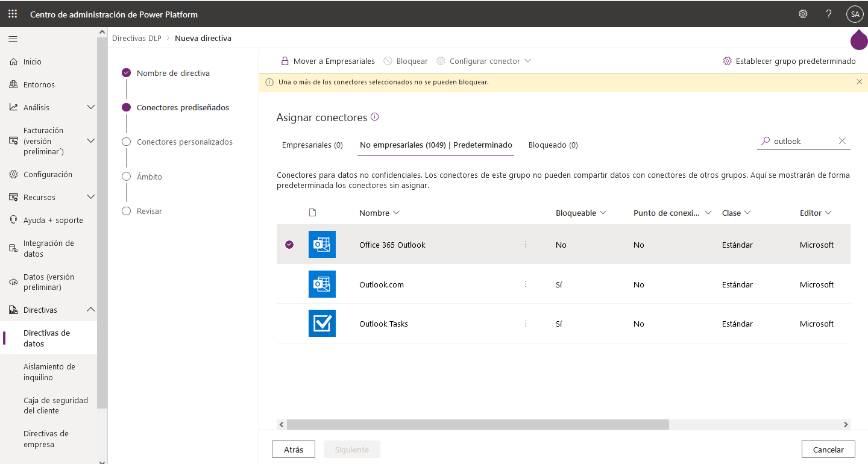Click the settings gear in the top bar
The image size is (868, 464).
click(x=803, y=13)
